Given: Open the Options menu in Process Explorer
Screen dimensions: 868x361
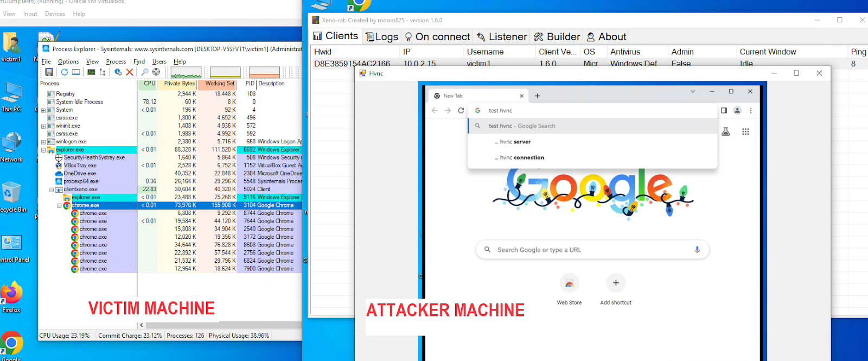Looking at the screenshot, I should coord(68,61).
